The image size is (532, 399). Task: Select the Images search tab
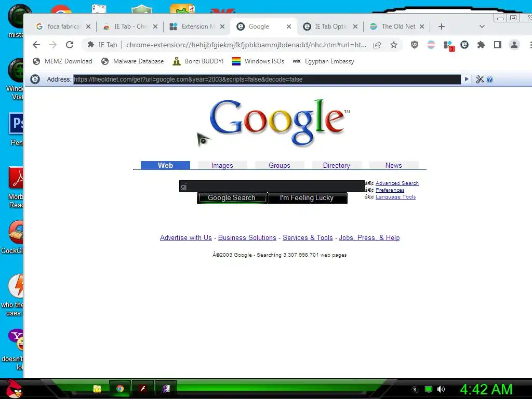point(222,165)
